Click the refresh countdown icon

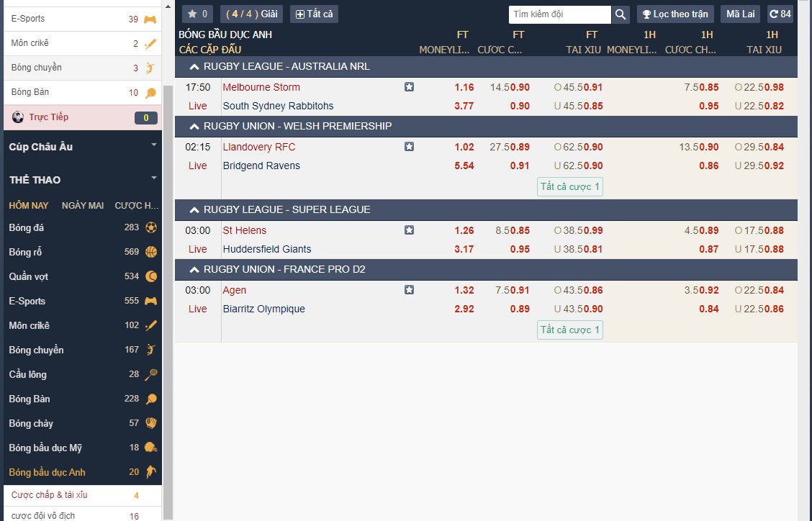click(x=774, y=14)
